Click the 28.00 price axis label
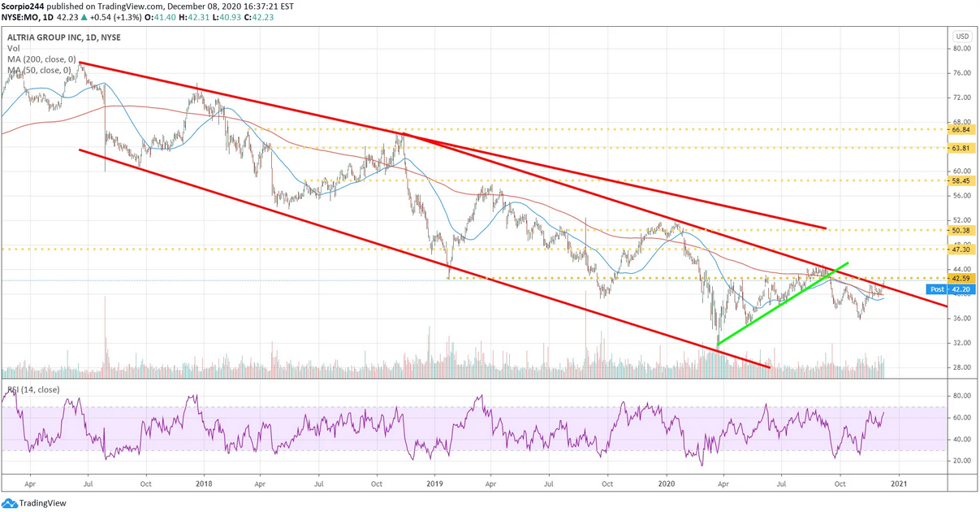This screenshot has height=512, width=980. coord(962,367)
